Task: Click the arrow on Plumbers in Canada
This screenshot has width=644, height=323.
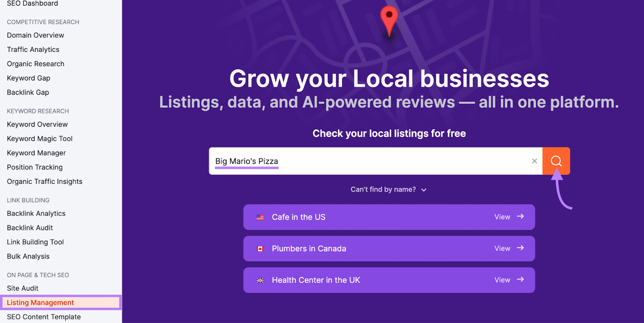Action: point(520,248)
